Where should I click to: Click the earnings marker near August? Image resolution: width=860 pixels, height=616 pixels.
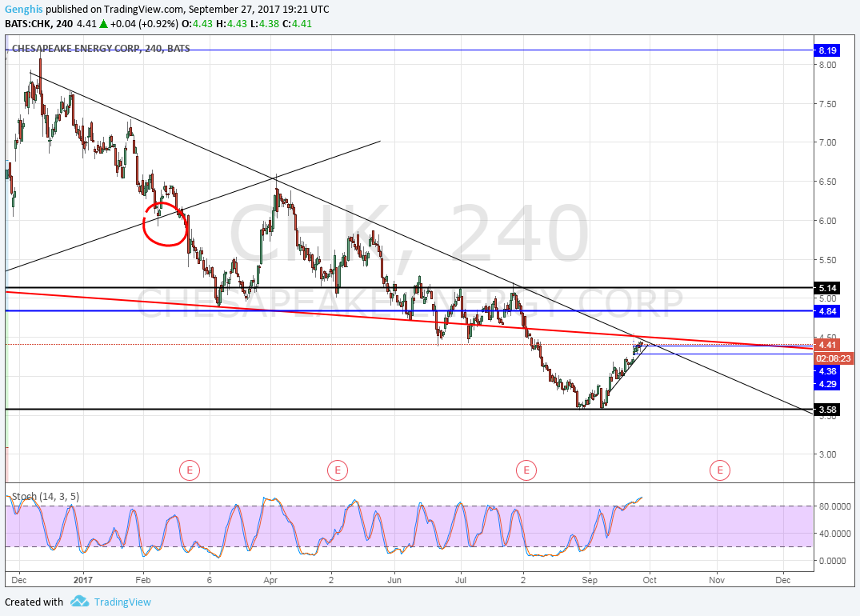pos(526,470)
